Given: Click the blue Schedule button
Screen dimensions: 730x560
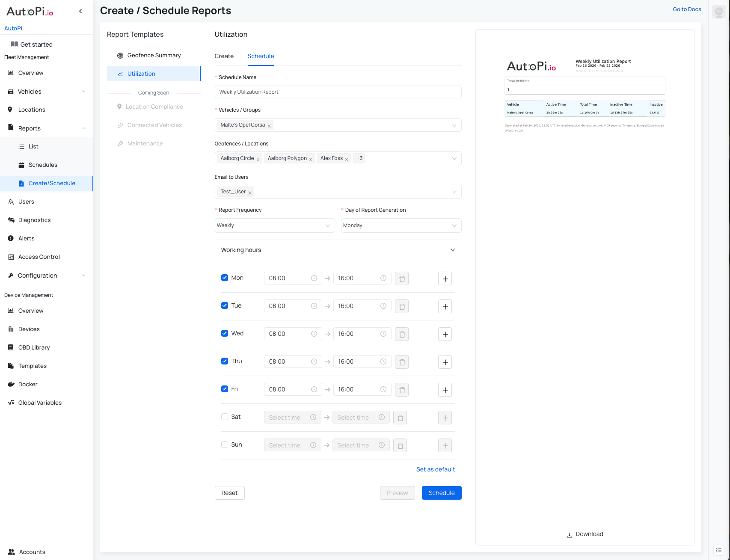Looking at the screenshot, I should pyautogui.click(x=441, y=493).
